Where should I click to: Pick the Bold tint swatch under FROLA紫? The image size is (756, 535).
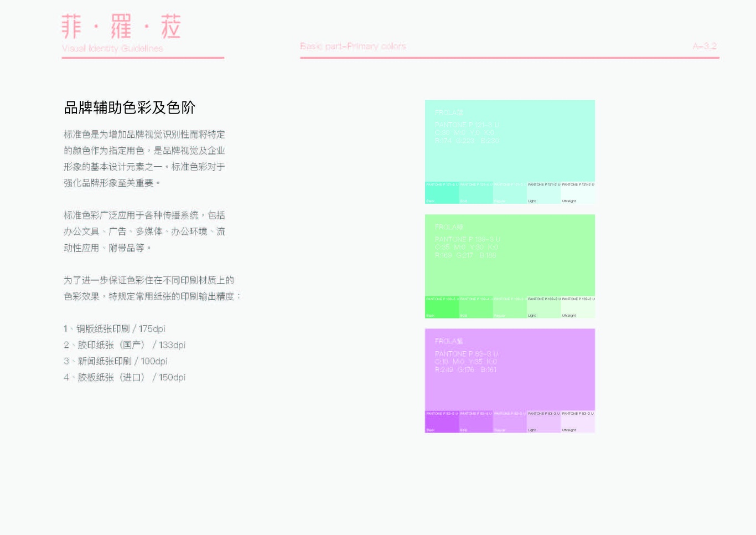[x=476, y=421]
